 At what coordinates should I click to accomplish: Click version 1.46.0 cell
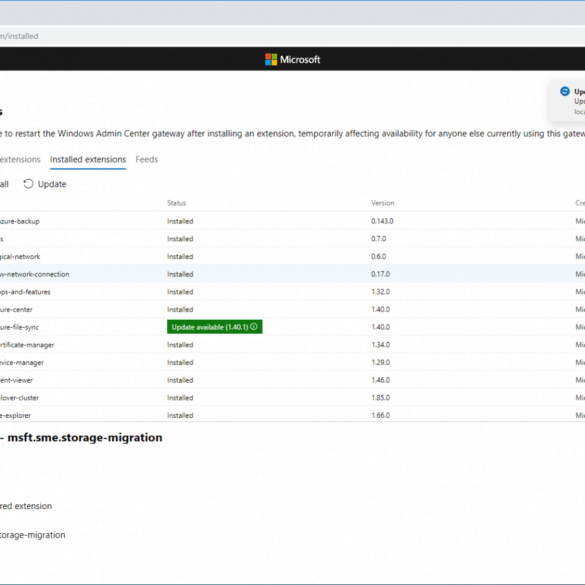tap(380, 380)
